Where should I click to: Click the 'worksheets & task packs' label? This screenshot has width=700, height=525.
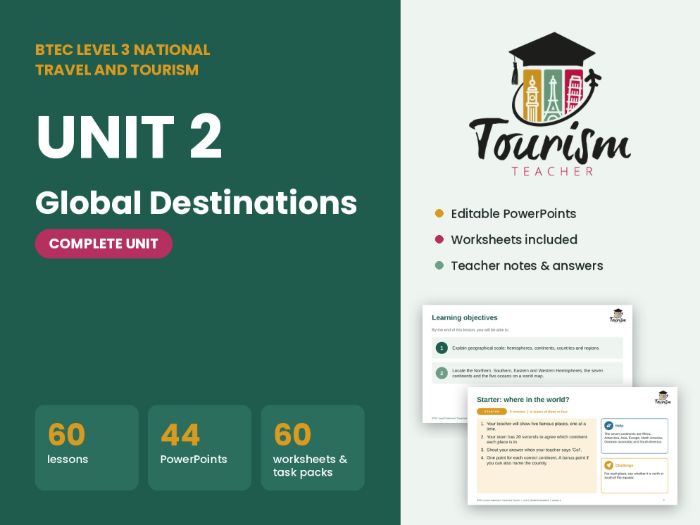310,466
